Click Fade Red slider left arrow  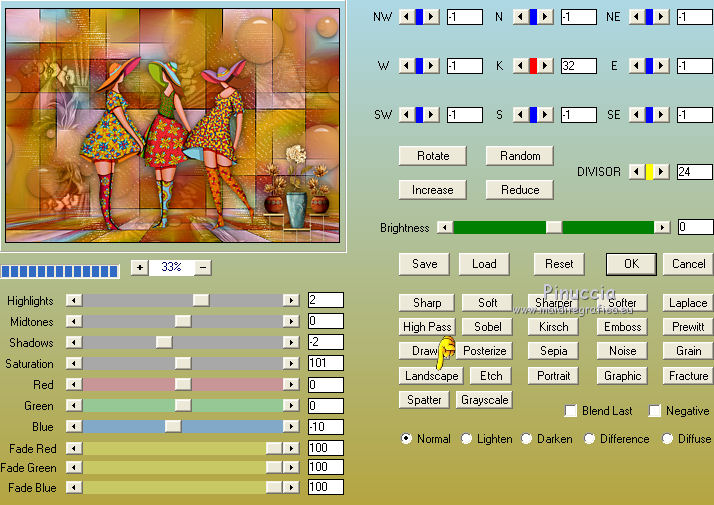coord(74,448)
